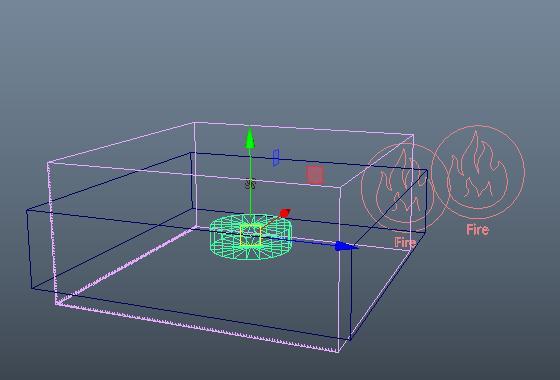Click the small blue plane handle
Viewport: 560px width, 380px height.
(x=276, y=158)
